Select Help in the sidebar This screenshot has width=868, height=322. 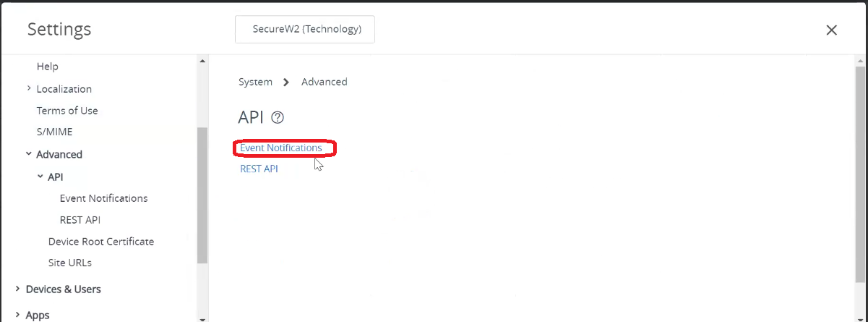pos(47,66)
